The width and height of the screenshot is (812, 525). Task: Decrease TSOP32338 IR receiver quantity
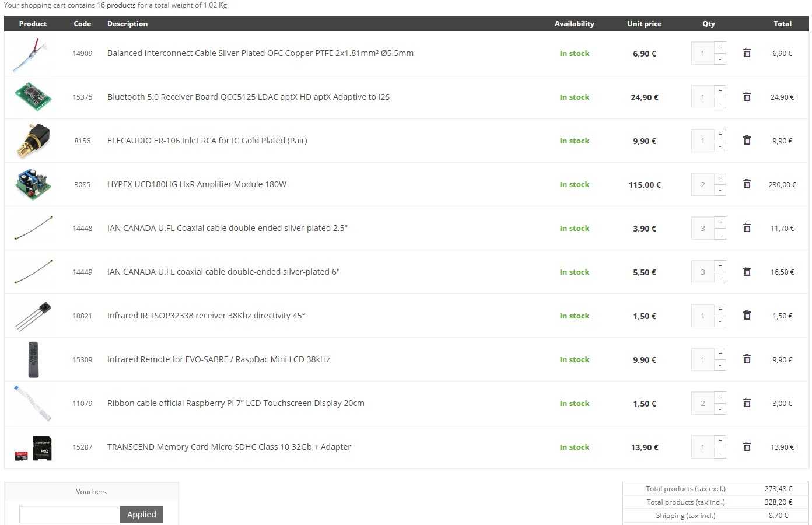pos(720,321)
